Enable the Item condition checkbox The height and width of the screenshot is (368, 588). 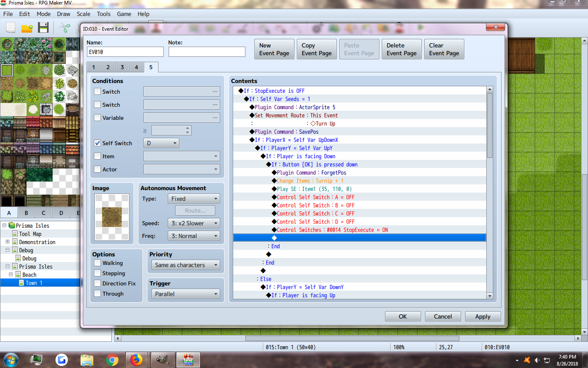[97, 156]
